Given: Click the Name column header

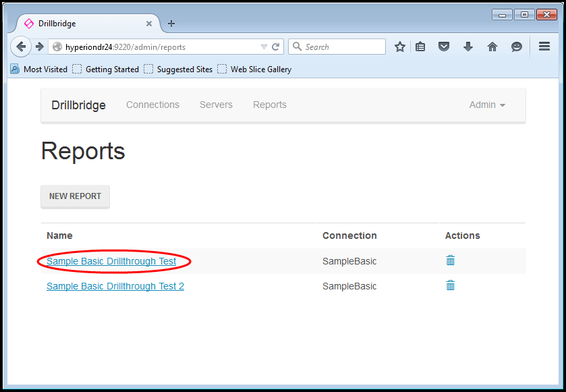Looking at the screenshot, I should tap(59, 235).
